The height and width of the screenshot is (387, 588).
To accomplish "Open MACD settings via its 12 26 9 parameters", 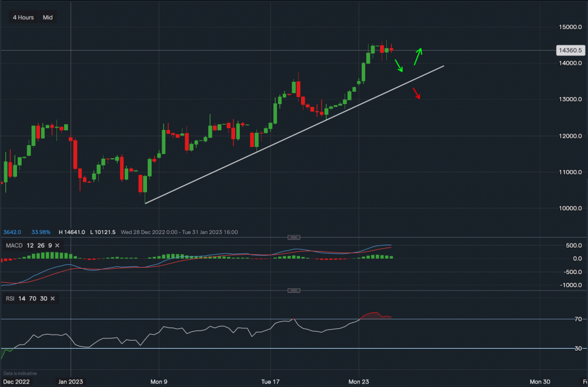I will click(x=40, y=245).
